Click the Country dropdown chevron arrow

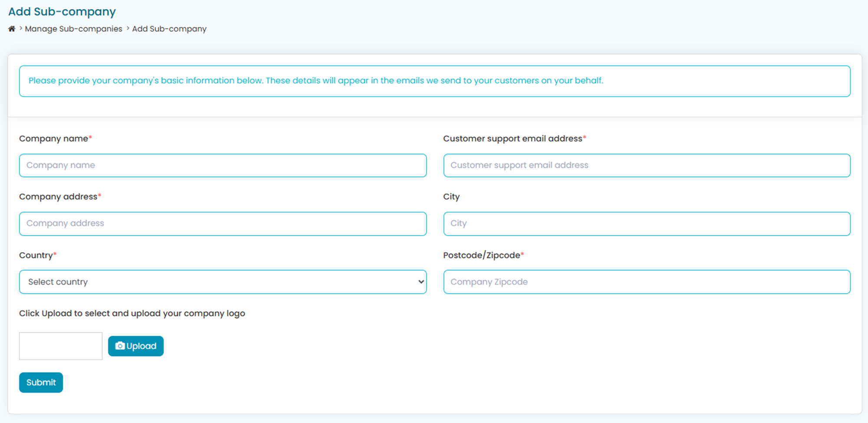click(x=421, y=282)
